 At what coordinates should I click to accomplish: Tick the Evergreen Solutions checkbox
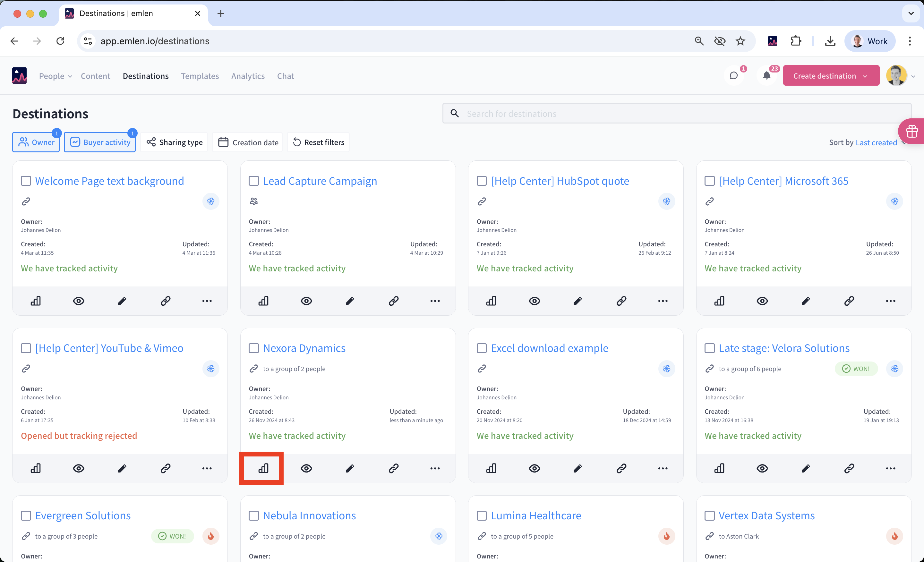click(x=26, y=515)
